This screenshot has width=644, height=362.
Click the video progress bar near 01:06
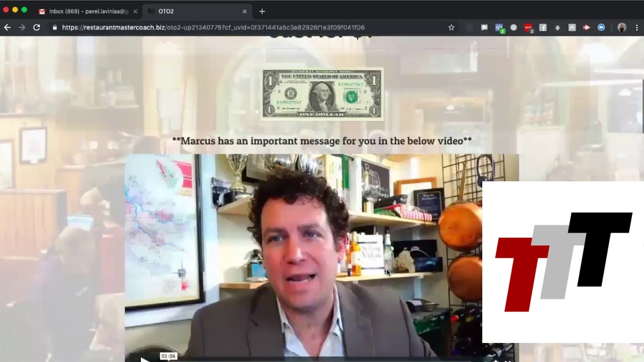click(x=169, y=361)
